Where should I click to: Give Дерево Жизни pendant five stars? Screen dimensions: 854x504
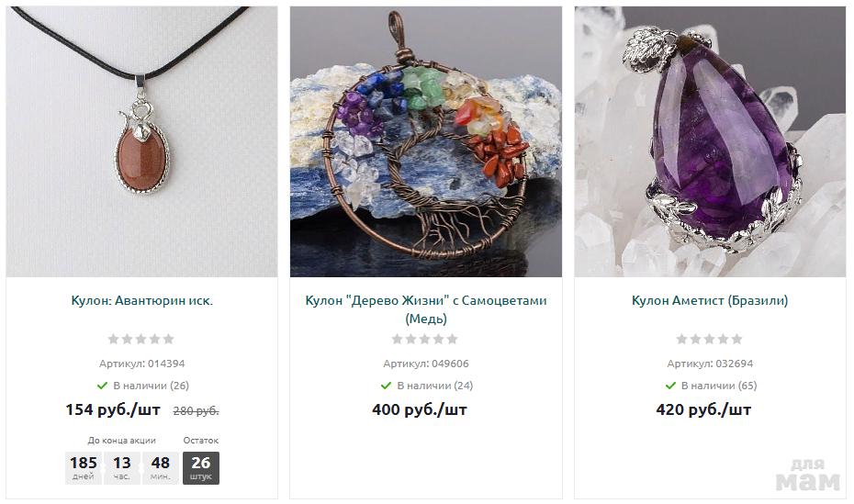click(x=453, y=339)
